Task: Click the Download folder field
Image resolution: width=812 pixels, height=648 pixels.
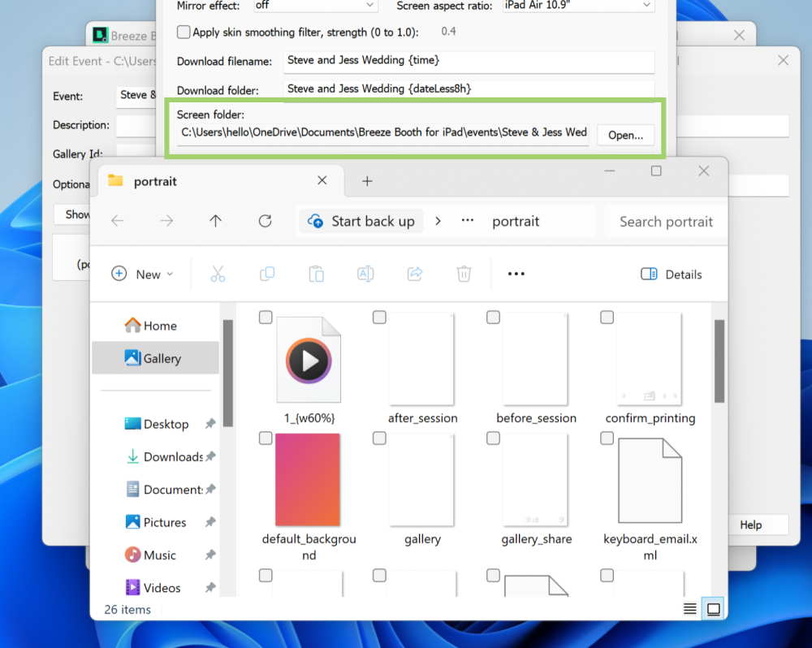Action: pos(469,89)
